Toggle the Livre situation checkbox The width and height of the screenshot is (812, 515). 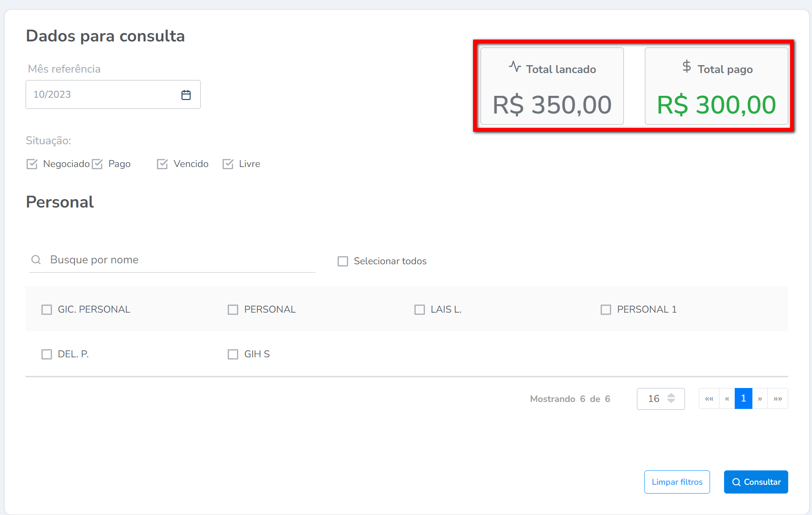[x=228, y=164]
